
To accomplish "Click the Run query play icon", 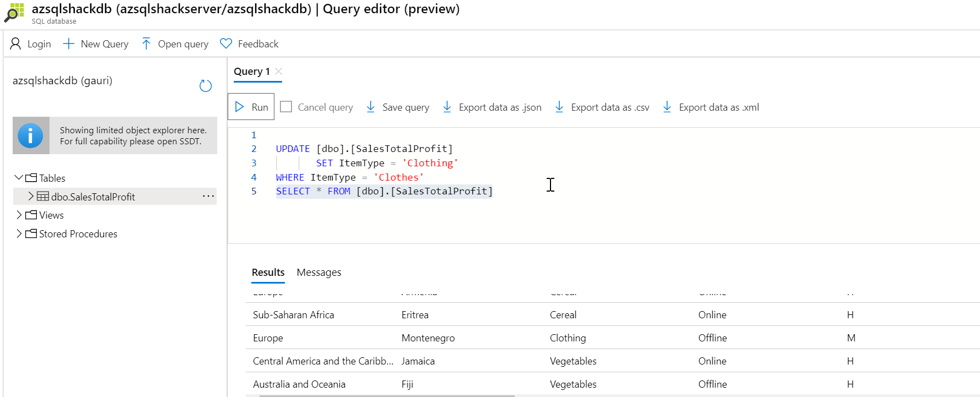I will click(x=240, y=107).
